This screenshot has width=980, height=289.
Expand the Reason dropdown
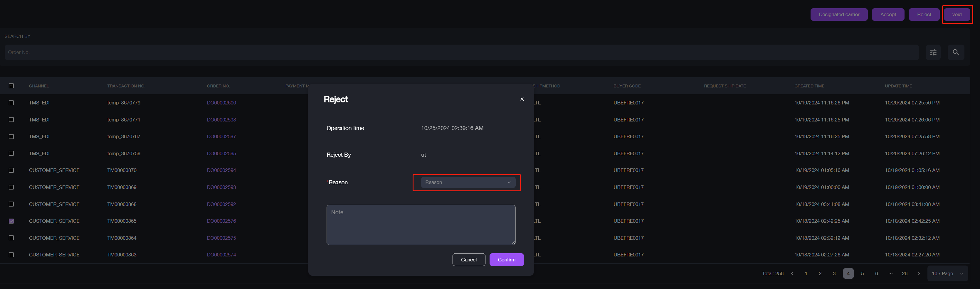click(x=468, y=182)
